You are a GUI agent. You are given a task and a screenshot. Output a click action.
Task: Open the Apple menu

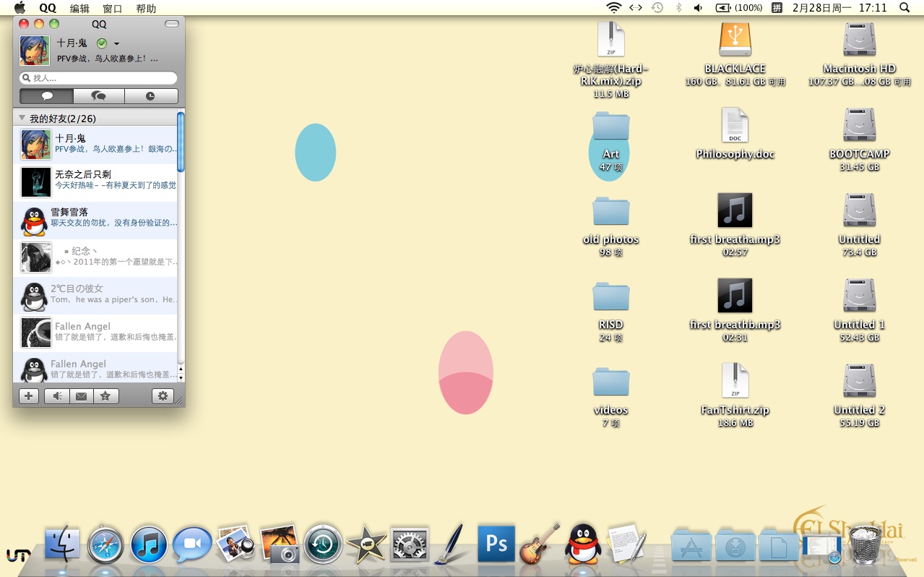[x=20, y=8]
